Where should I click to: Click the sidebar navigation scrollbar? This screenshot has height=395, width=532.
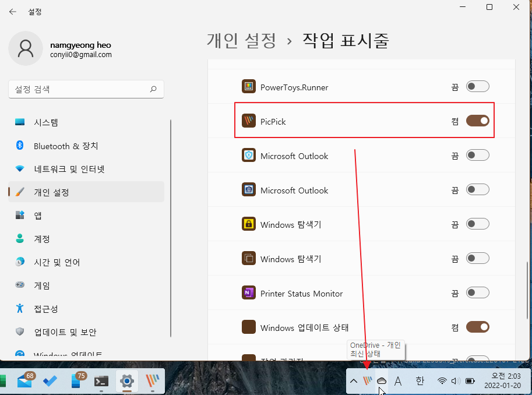(171, 228)
